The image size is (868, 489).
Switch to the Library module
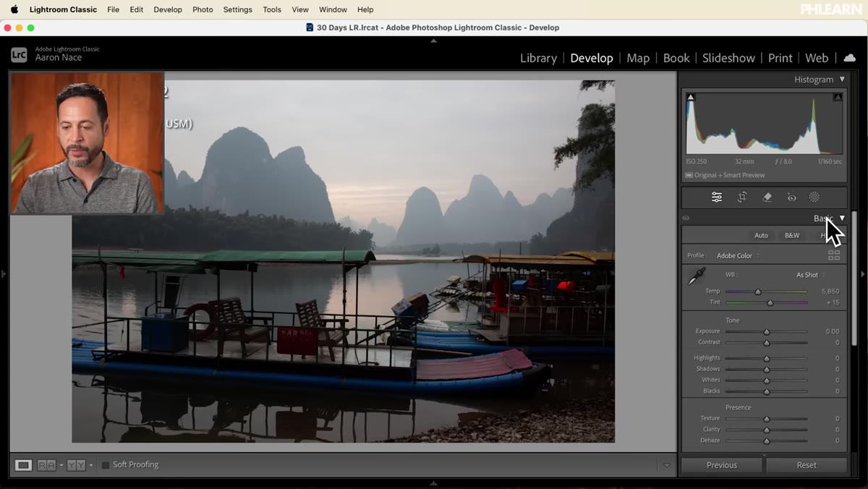coord(538,58)
